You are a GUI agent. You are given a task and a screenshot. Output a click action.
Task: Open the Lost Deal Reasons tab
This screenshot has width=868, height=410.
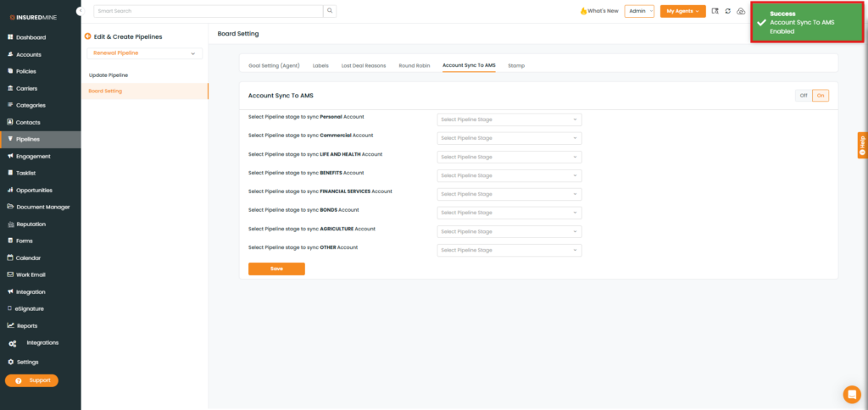pyautogui.click(x=363, y=65)
